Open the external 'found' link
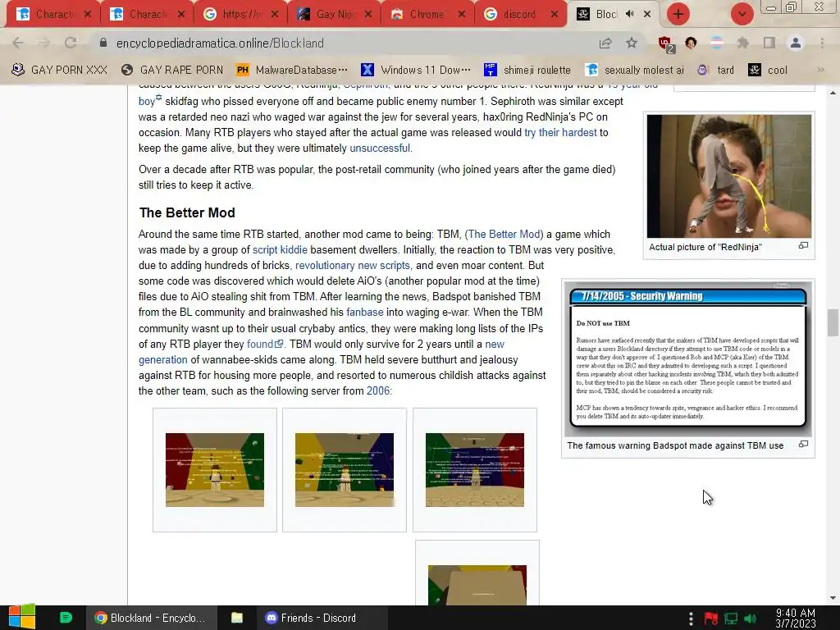The width and height of the screenshot is (840, 630). coord(265,344)
